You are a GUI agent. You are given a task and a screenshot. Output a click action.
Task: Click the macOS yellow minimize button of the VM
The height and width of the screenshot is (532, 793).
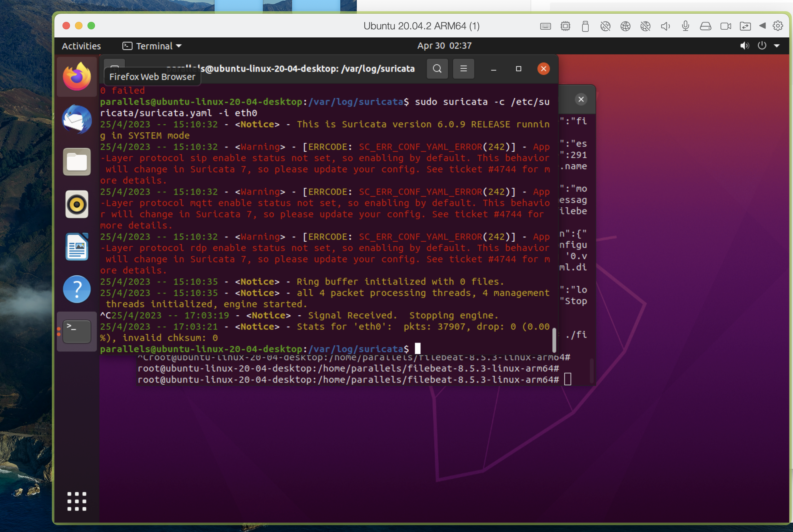pyautogui.click(x=79, y=26)
